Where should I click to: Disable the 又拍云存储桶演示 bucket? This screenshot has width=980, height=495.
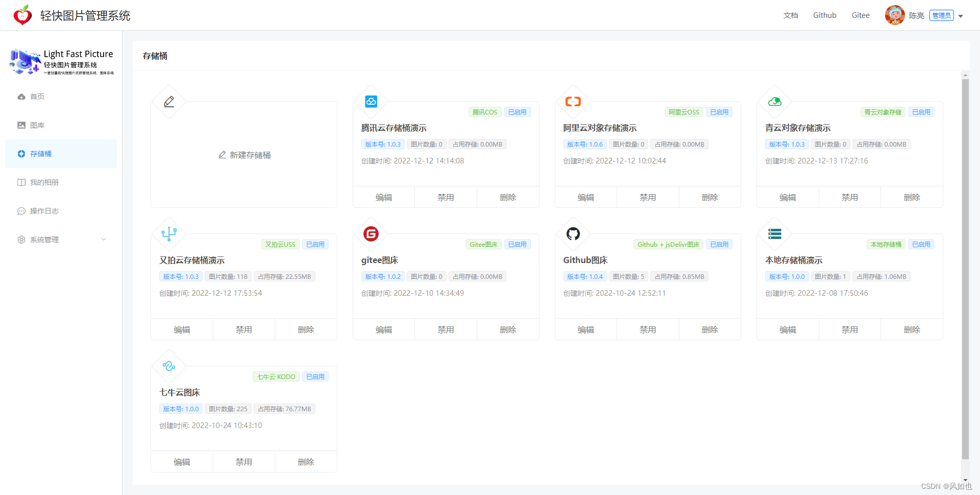point(244,329)
